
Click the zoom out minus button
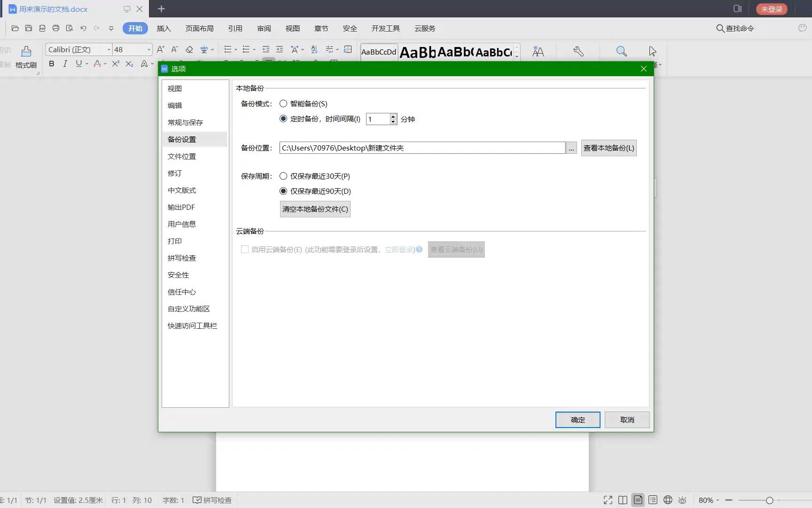tap(729, 500)
